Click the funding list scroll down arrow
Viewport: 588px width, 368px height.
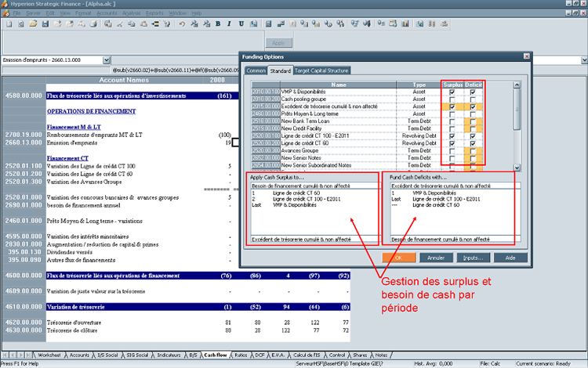point(517,168)
